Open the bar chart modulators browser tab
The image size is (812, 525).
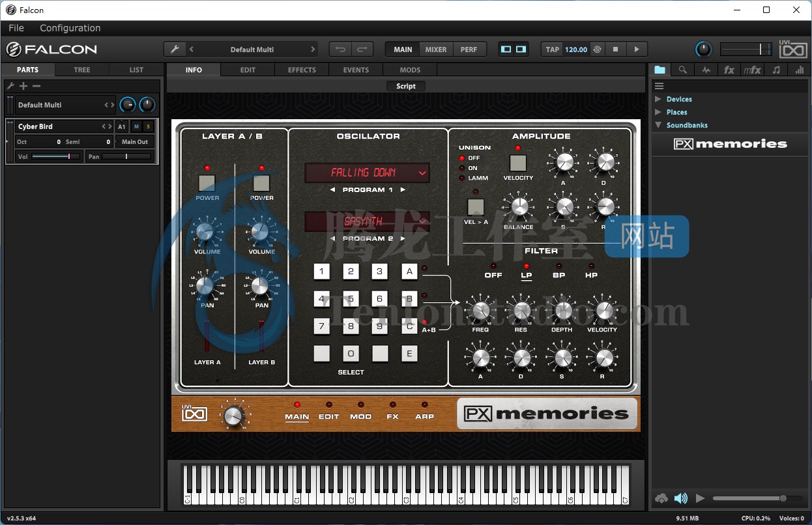click(x=800, y=70)
